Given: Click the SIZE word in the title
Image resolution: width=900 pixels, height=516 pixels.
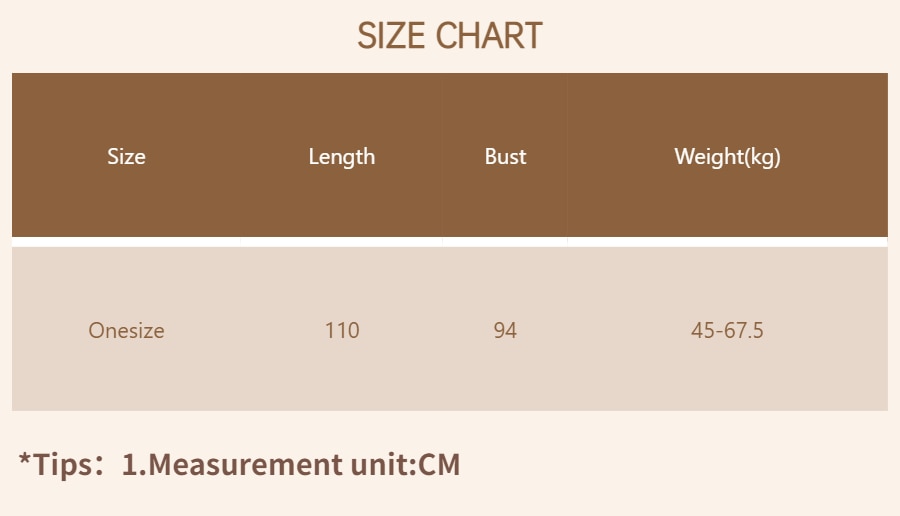Looking at the screenshot, I should (393, 36).
